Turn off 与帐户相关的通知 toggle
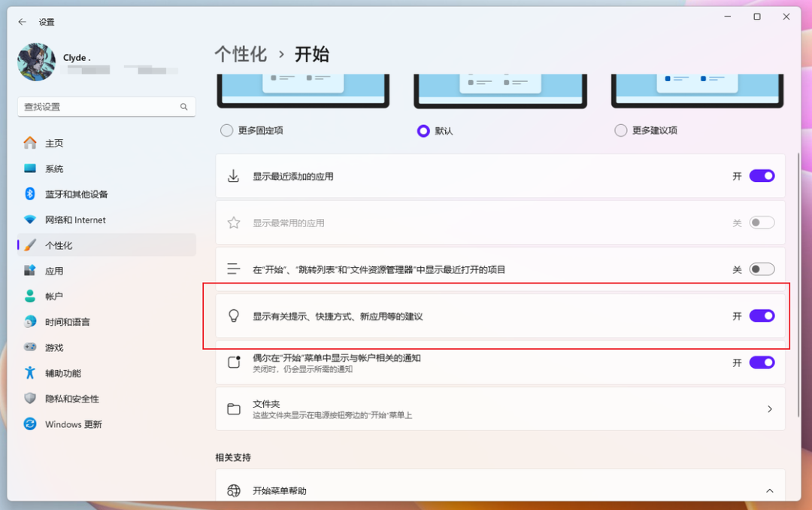Viewport: 812px width, 510px height. [762, 363]
